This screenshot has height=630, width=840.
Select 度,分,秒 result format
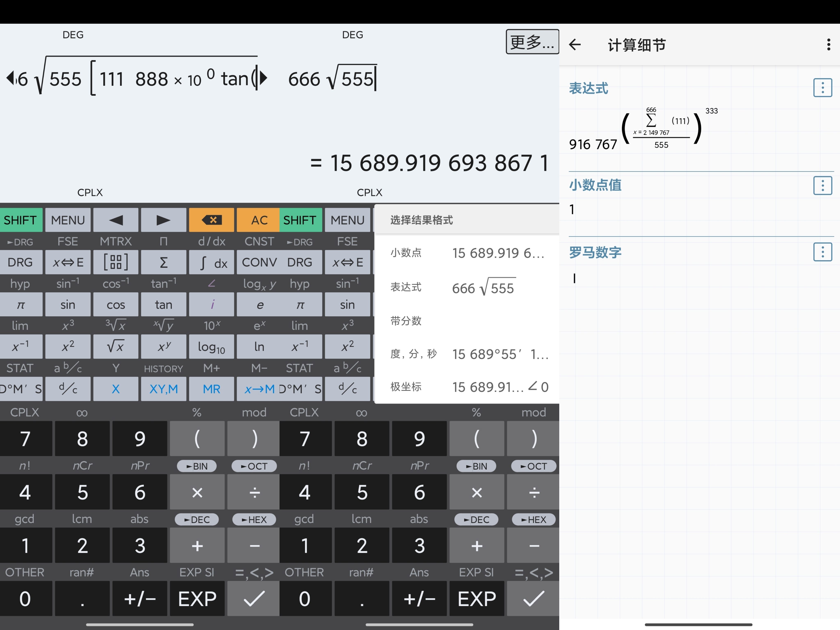(467, 354)
